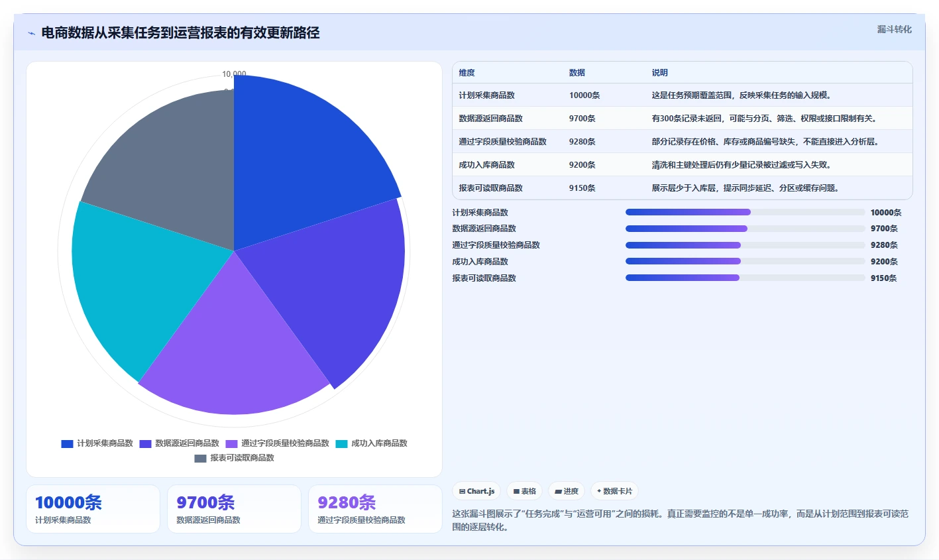Click the 进度 tag icon
The height and width of the screenshot is (560, 939).
[x=558, y=492]
